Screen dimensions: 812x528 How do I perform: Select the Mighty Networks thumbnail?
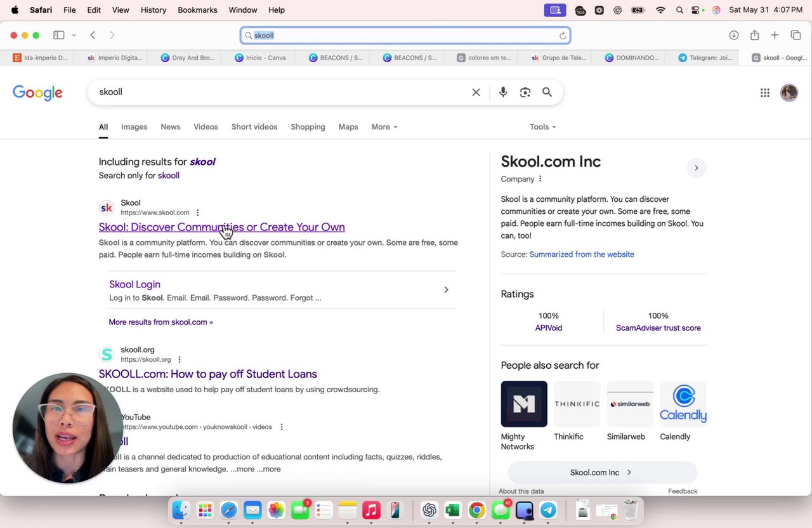click(524, 404)
